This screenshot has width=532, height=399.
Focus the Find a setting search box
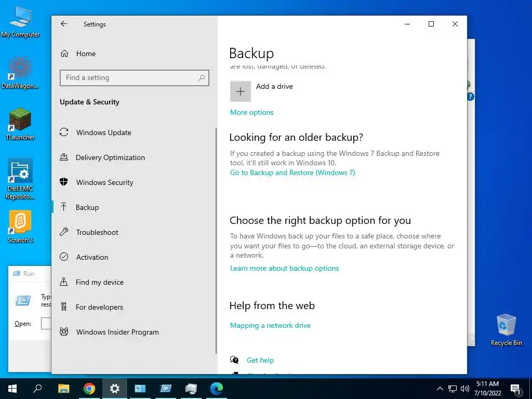tap(135, 78)
